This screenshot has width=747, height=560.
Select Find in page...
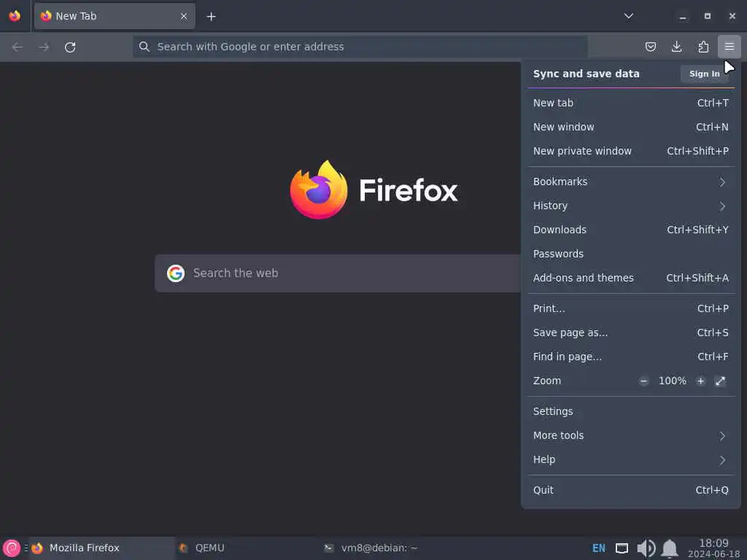(x=631, y=357)
